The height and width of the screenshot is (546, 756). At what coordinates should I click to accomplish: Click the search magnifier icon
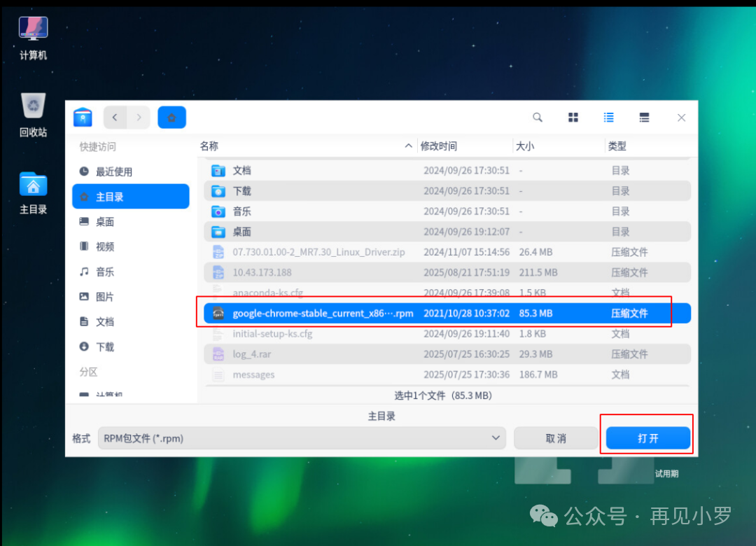[537, 117]
